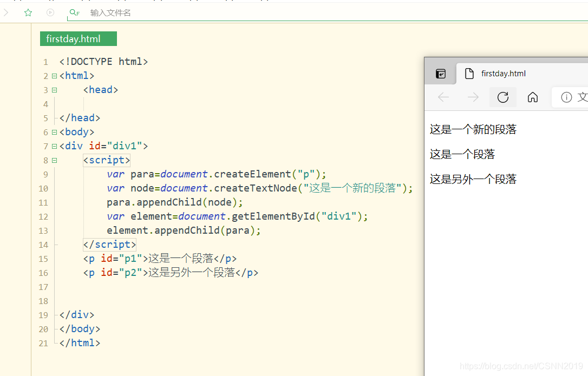
Task: Collapse the html tag fold on line 2
Action: pos(54,76)
